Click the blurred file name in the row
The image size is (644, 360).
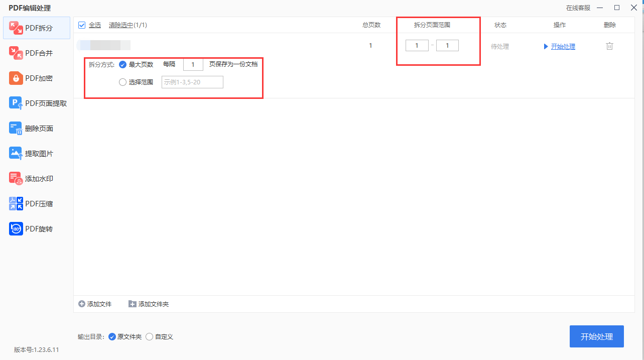pos(104,46)
